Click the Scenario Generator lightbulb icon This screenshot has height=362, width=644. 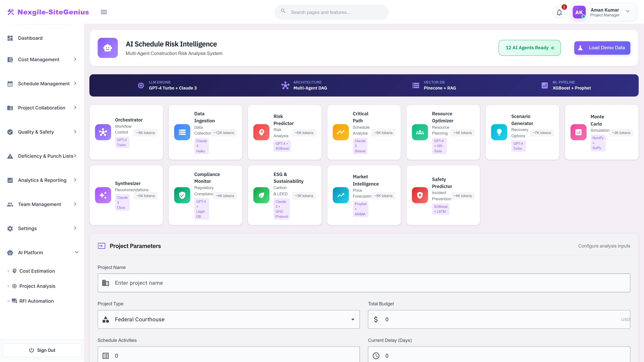499,132
